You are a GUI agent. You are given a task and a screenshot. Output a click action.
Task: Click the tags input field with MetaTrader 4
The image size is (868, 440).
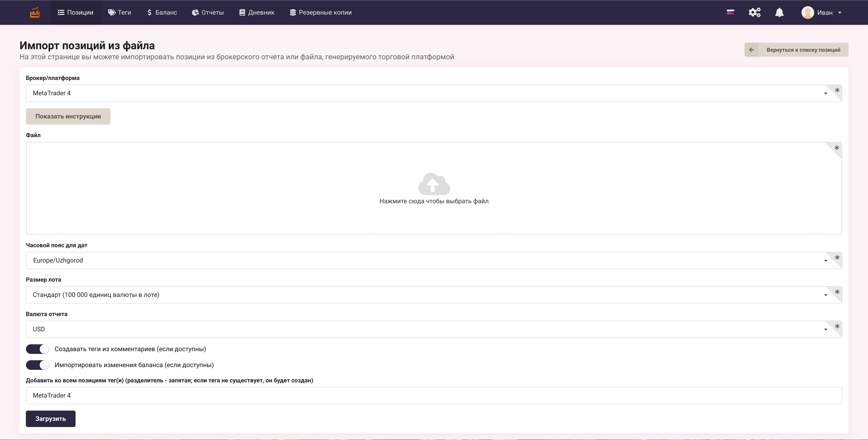[434, 396]
